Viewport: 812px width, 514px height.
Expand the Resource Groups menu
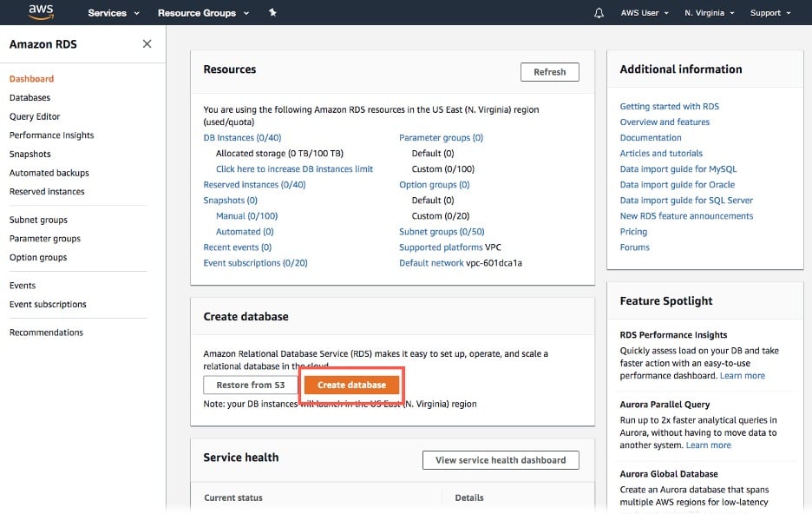198,12
